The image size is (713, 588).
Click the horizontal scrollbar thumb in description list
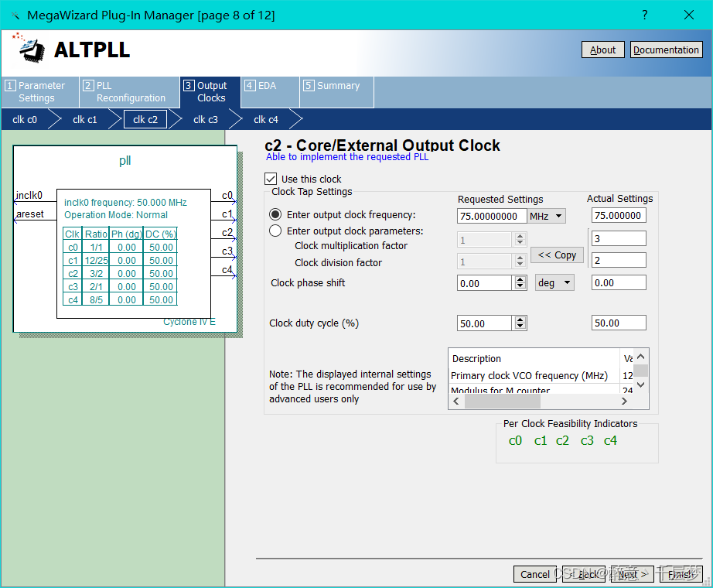pyautogui.click(x=503, y=401)
